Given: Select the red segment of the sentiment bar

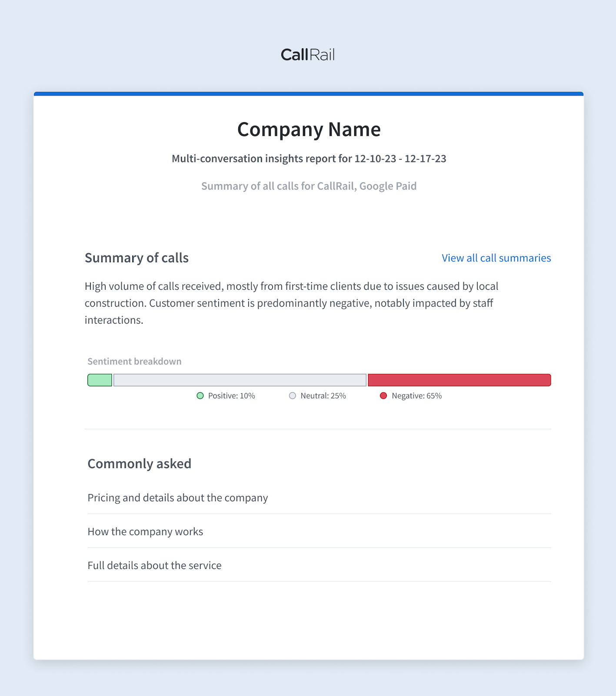Looking at the screenshot, I should pos(459,380).
